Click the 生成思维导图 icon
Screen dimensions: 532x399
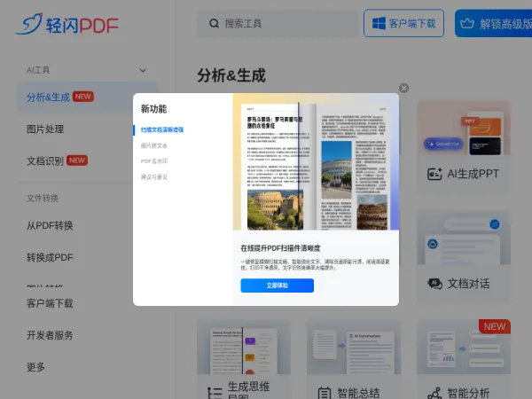click(x=215, y=393)
